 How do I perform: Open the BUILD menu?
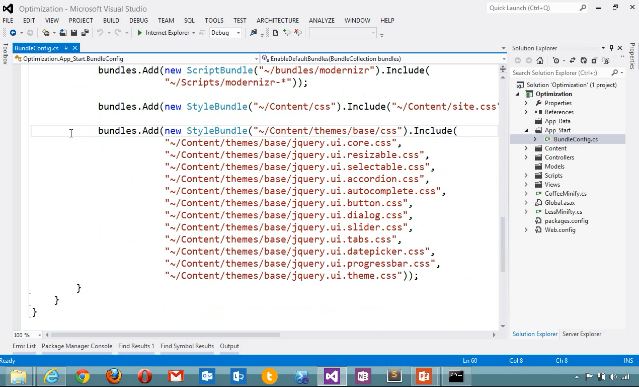(111, 20)
